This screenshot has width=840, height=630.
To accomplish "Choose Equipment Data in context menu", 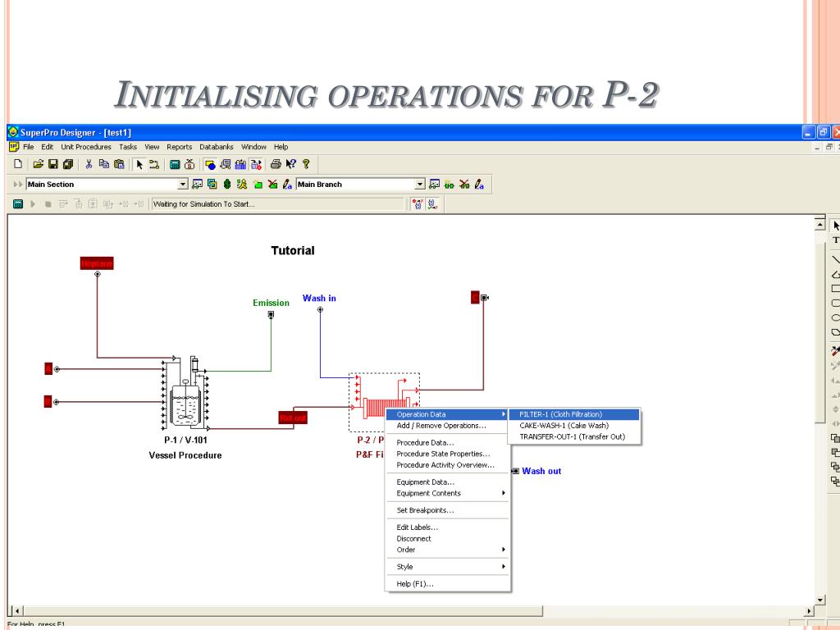I will tap(447, 482).
